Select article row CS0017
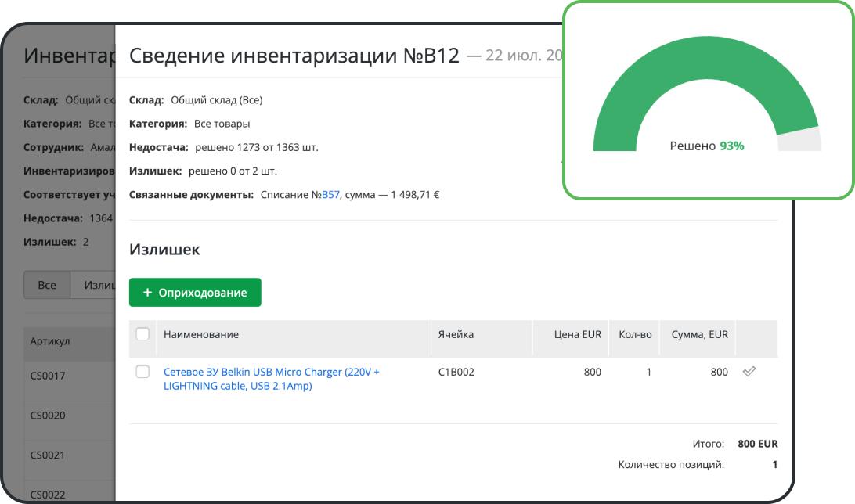Viewport: 855px width, 504px height. click(x=47, y=376)
